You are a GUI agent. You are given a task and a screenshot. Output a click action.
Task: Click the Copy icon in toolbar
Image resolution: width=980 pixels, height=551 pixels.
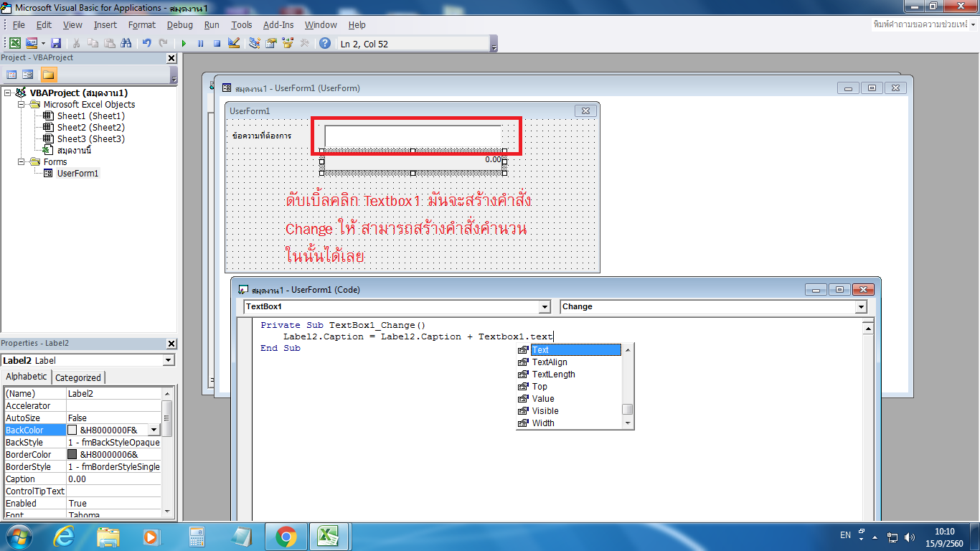click(x=93, y=44)
